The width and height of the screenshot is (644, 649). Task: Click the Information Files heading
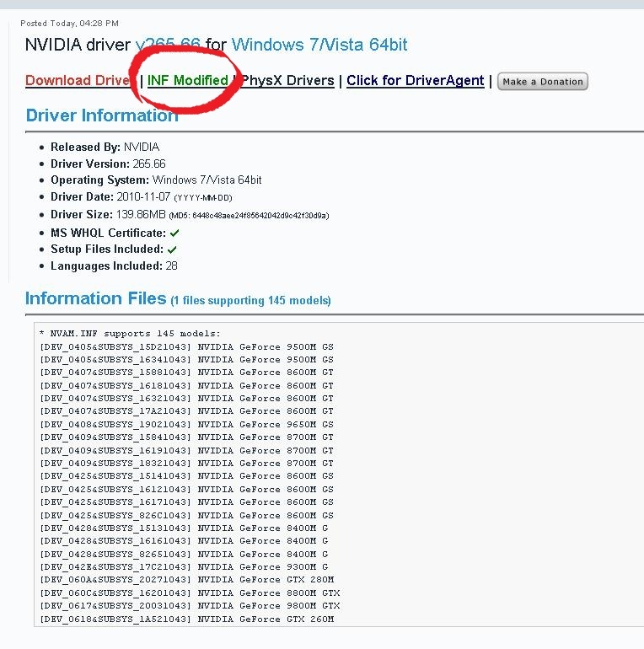pyautogui.click(x=96, y=298)
